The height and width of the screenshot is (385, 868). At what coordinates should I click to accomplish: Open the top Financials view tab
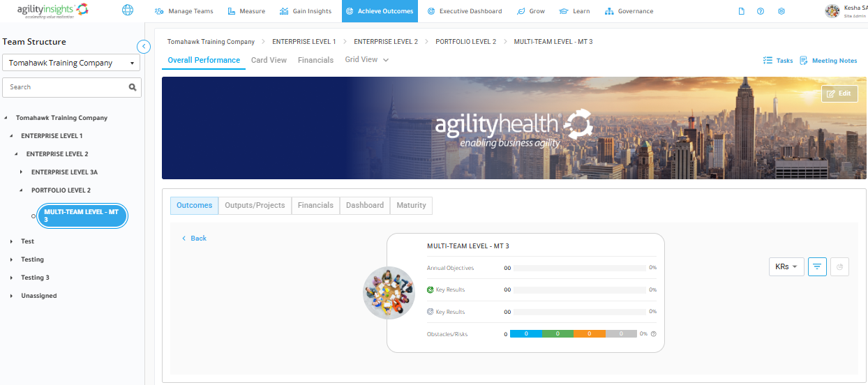(x=315, y=61)
